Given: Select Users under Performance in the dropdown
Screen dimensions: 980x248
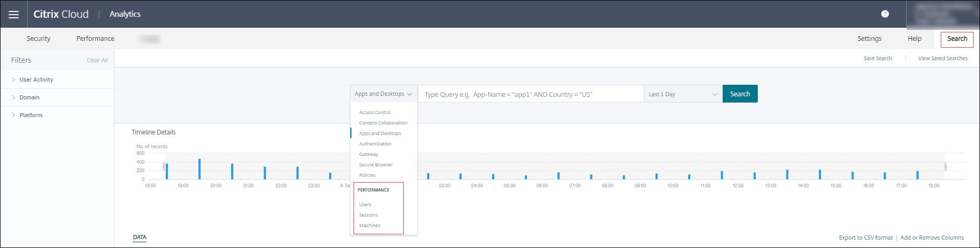Looking at the screenshot, I should tap(365, 205).
